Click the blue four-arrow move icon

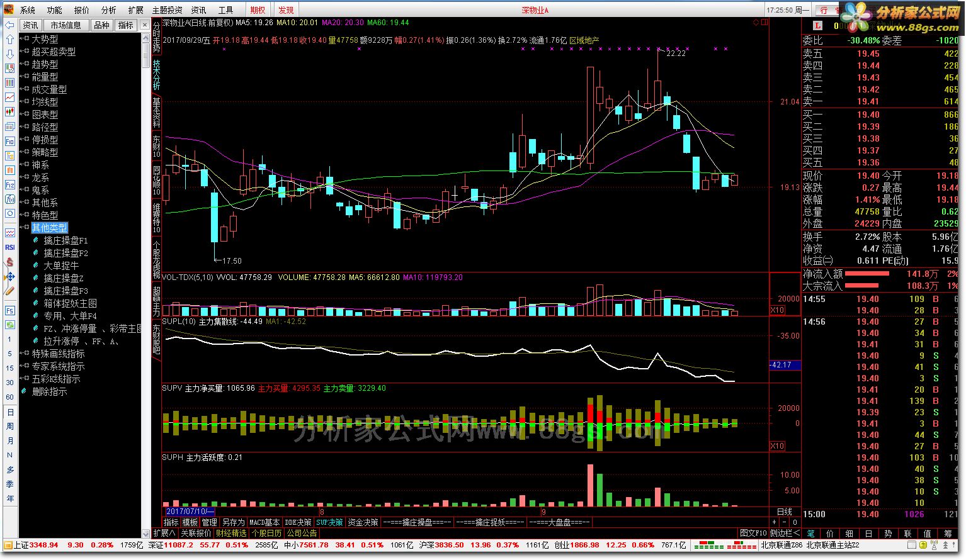(9, 276)
